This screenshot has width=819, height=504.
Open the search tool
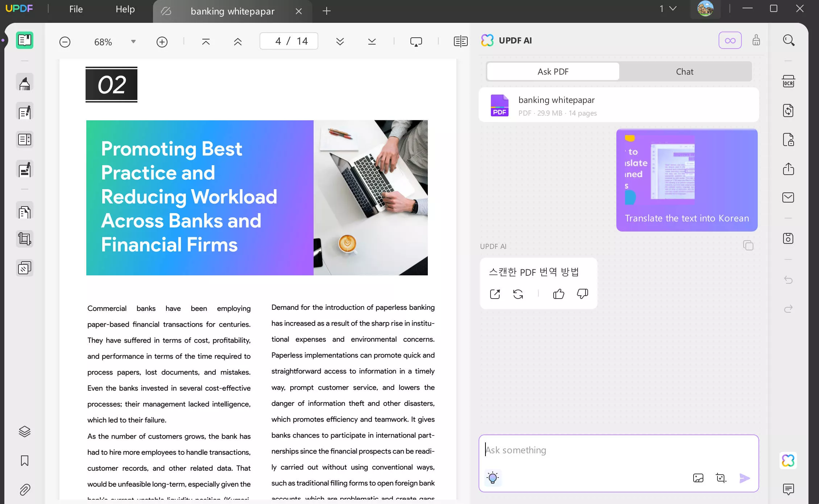pos(789,40)
